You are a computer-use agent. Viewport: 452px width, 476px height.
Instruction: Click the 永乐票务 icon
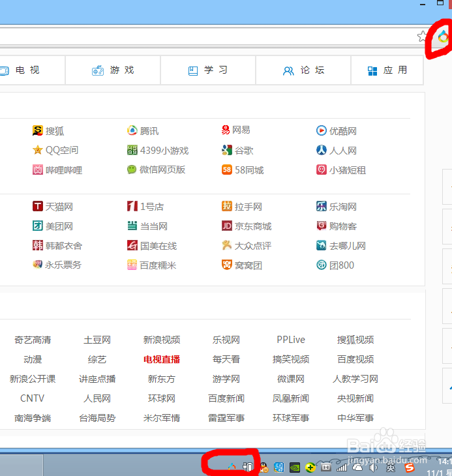pos(37,265)
